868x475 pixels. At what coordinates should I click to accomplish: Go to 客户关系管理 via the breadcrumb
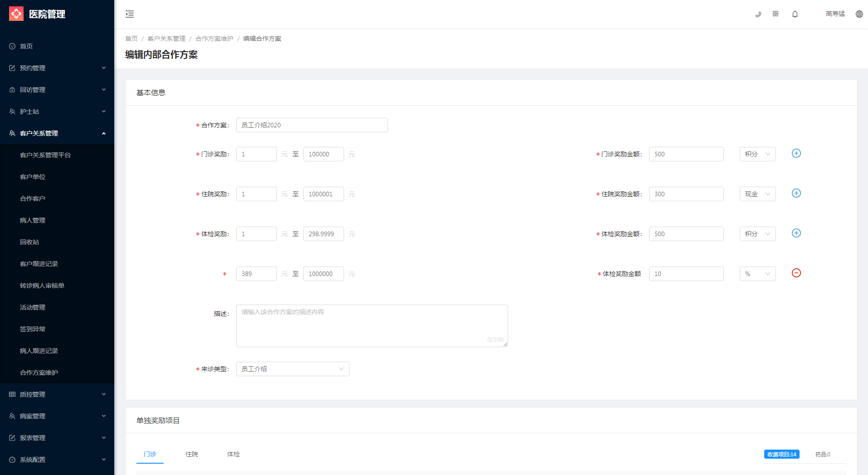pyautogui.click(x=166, y=39)
